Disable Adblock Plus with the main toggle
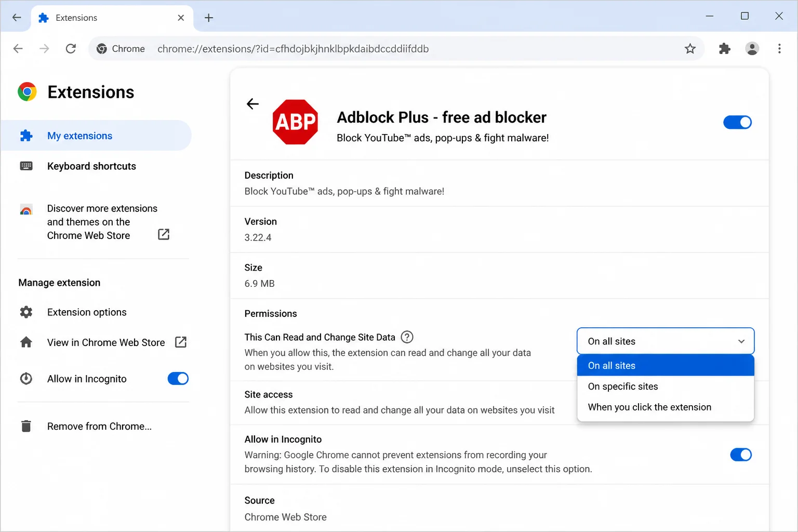The width and height of the screenshot is (798, 532). 737,122
